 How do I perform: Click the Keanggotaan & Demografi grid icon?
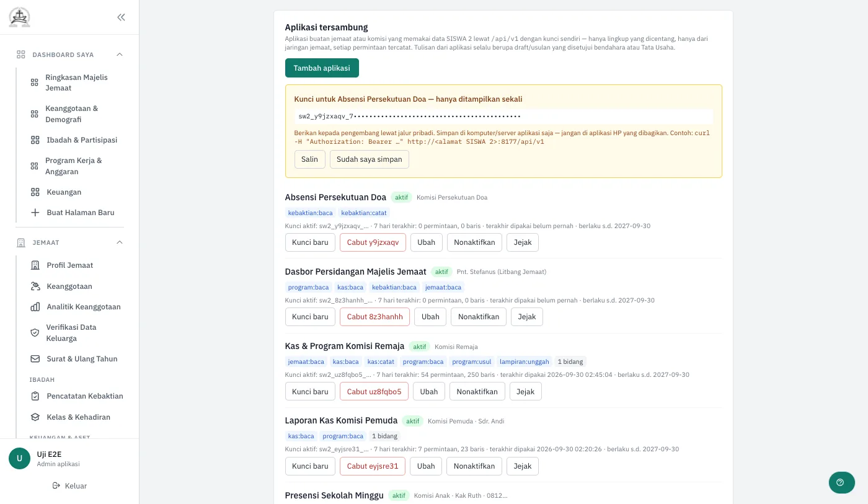pos(35,113)
